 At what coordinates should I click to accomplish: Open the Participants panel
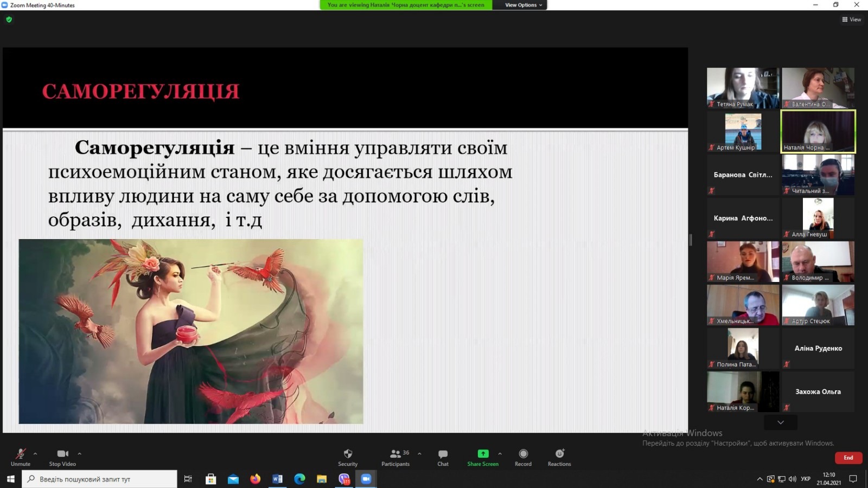[395, 457]
